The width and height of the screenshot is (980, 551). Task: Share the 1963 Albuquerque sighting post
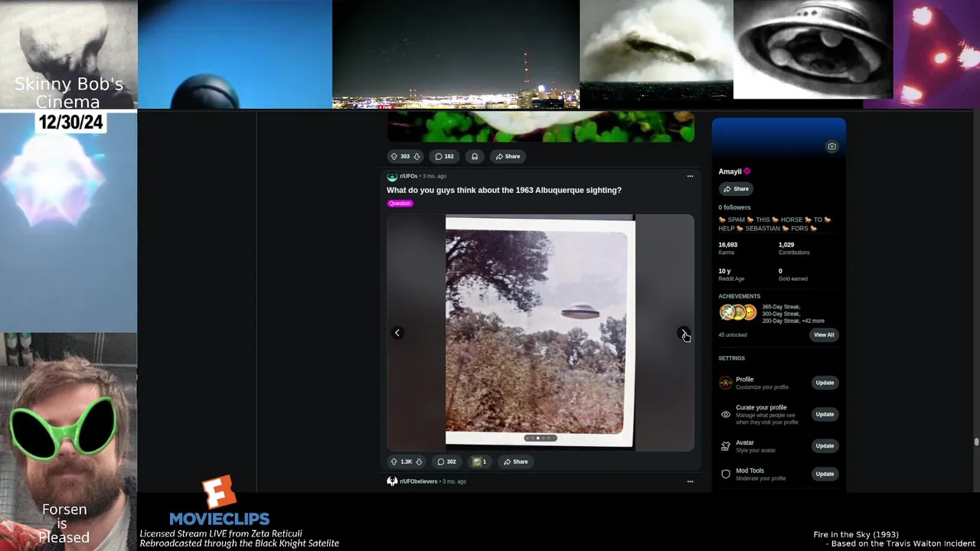pos(515,461)
